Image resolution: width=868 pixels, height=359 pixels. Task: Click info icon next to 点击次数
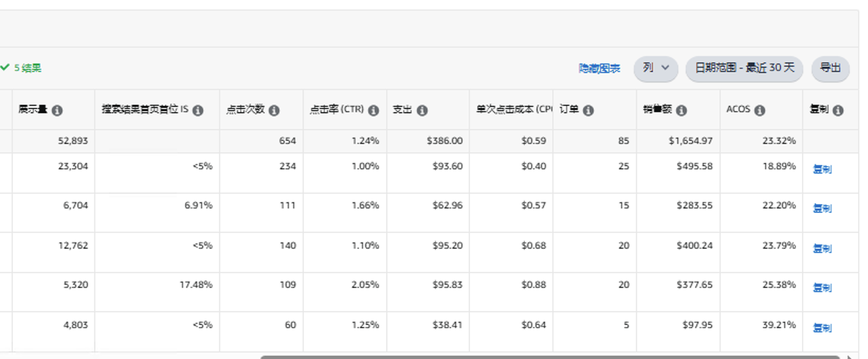point(274,110)
